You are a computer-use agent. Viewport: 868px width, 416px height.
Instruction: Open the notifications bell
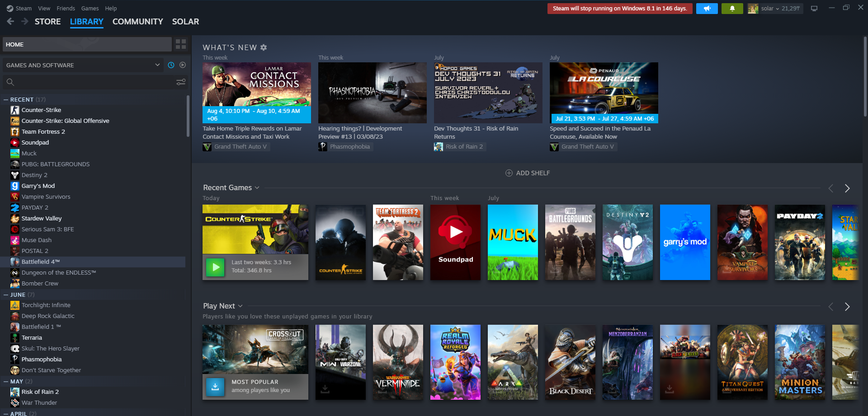732,9
